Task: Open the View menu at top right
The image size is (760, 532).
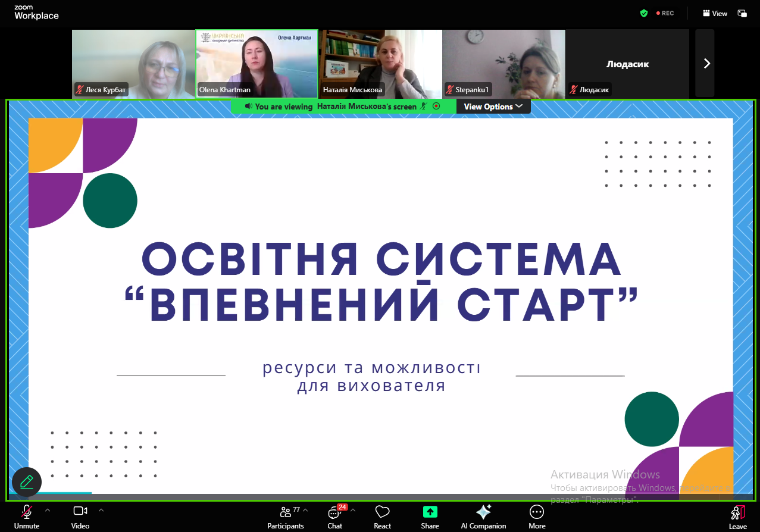Action: (x=715, y=13)
